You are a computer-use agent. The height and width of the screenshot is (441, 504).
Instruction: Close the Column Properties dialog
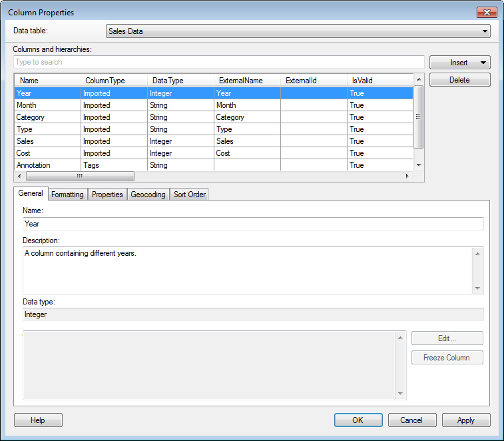486,13
